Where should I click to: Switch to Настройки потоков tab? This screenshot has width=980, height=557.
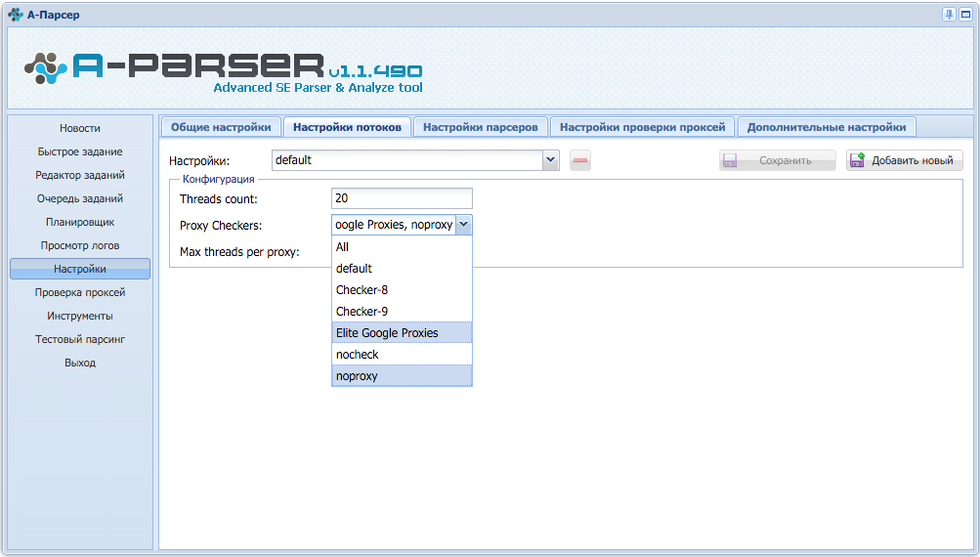(x=348, y=127)
